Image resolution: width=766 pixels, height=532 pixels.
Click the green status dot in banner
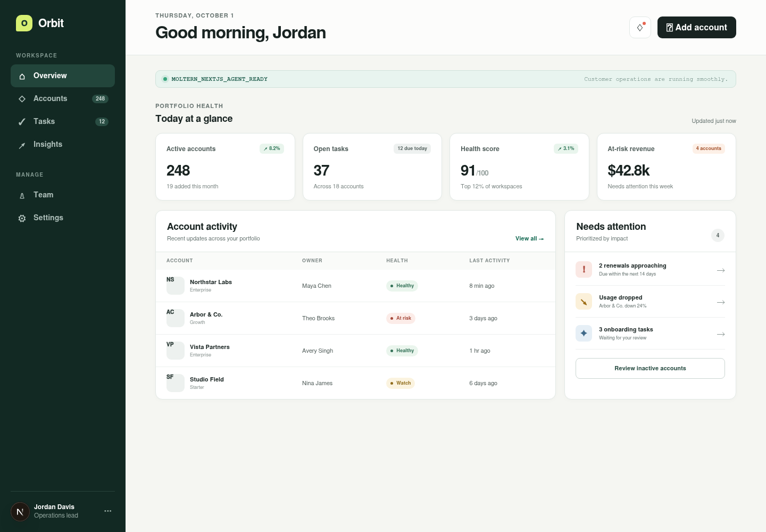pos(165,79)
